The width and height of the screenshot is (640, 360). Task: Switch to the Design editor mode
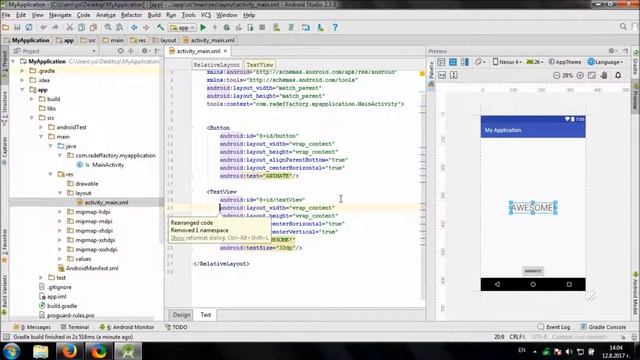181,315
